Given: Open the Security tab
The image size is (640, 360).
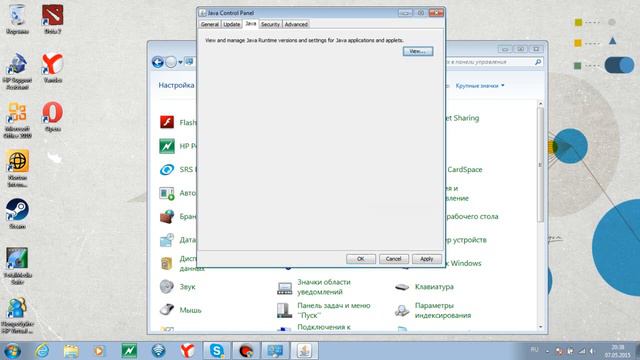Looking at the screenshot, I should (x=270, y=24).
